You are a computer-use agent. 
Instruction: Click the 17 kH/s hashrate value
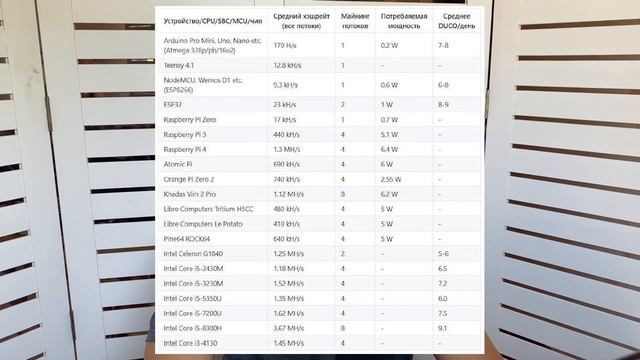point(285,120)
